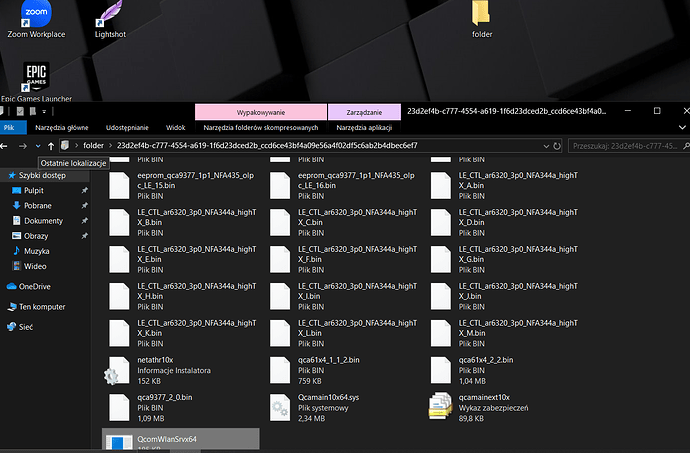This screenshot has width=690, height=453.
Task: Launch Epic Games Launcher from desktop
Action: point(35,78)
